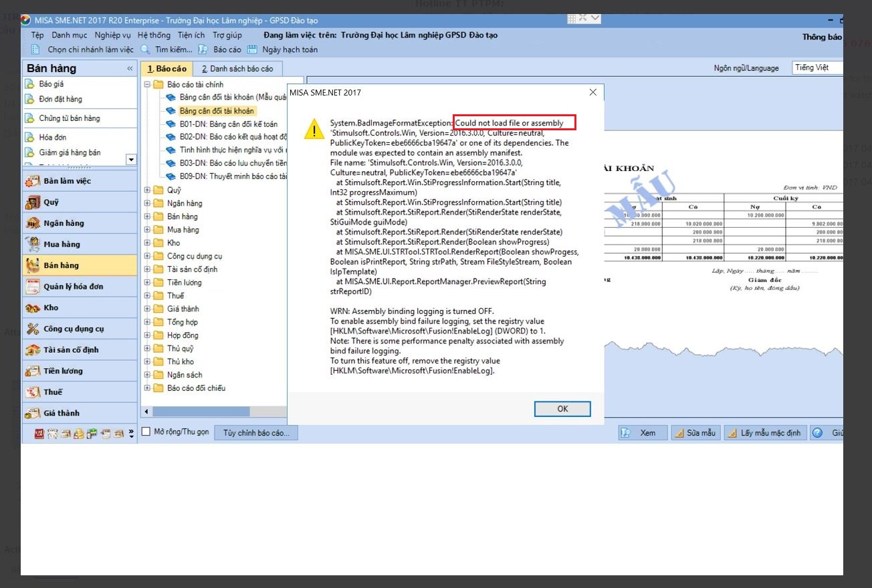Click the Hóa đơn shortcut icon
The width and height of the screenshot is (872, 588).
point(29,137)
